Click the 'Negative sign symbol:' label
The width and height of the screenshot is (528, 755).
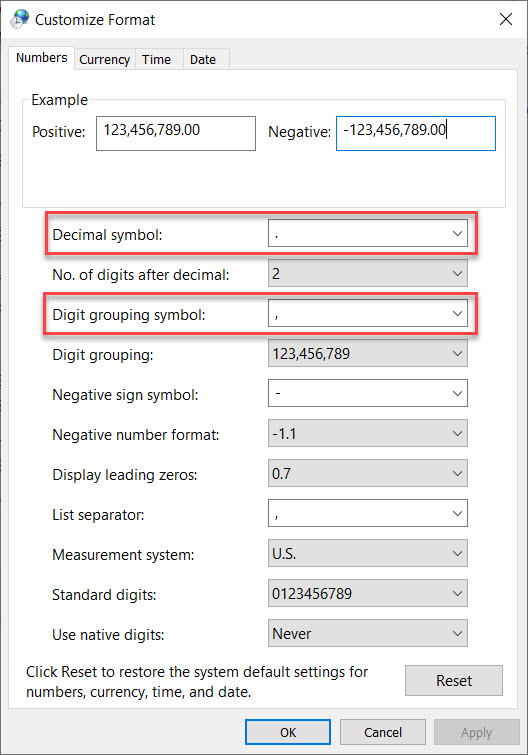(x=125, y=395)
